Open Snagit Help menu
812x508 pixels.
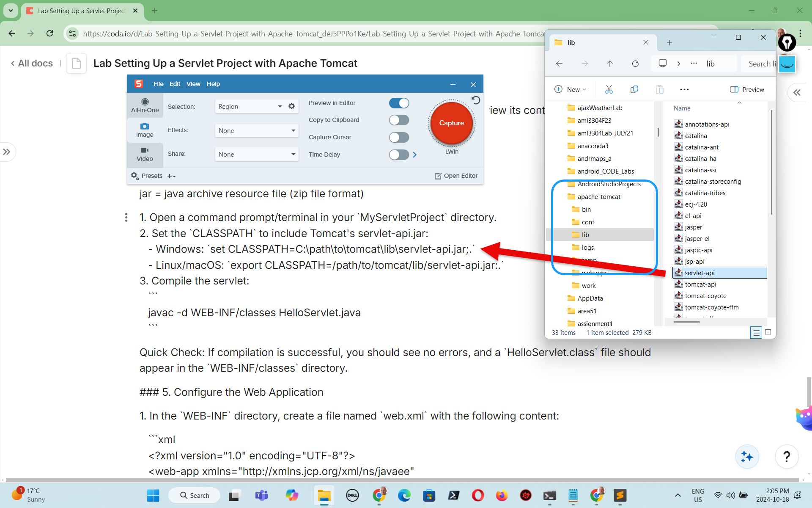(213, 84)
